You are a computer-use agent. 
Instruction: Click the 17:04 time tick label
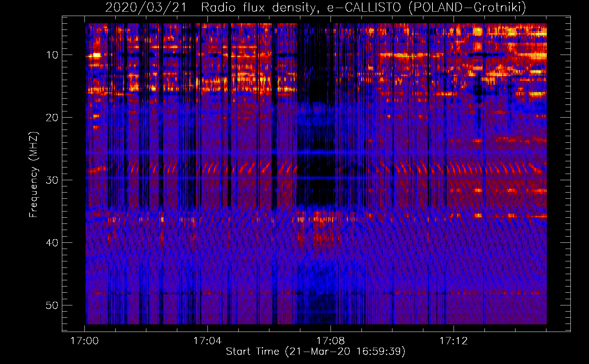[x=207, y=341]
